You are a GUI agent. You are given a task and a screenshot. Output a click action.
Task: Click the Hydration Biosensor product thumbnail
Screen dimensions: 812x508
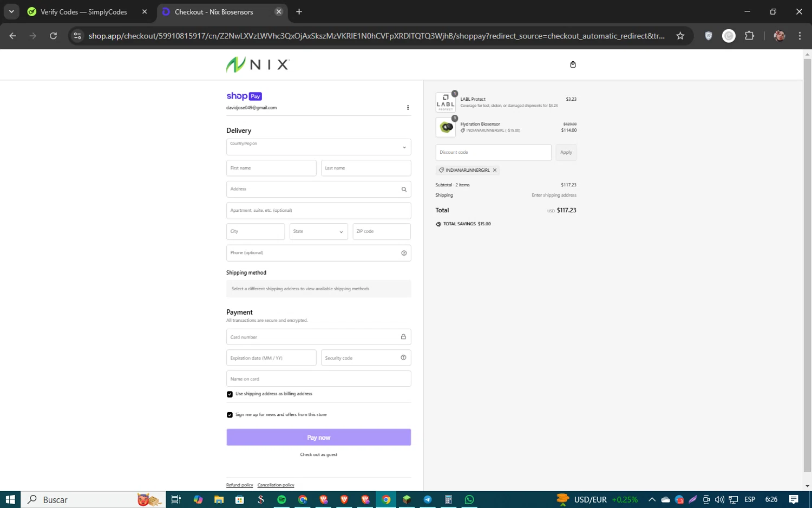point(446,127)
